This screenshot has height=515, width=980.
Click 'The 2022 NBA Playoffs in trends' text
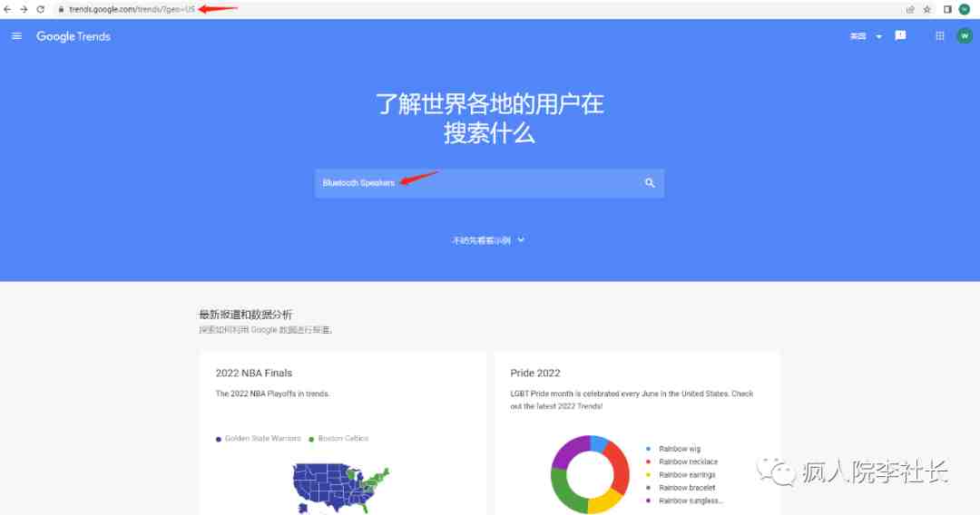pyautogui.click(x=272, y=394)
